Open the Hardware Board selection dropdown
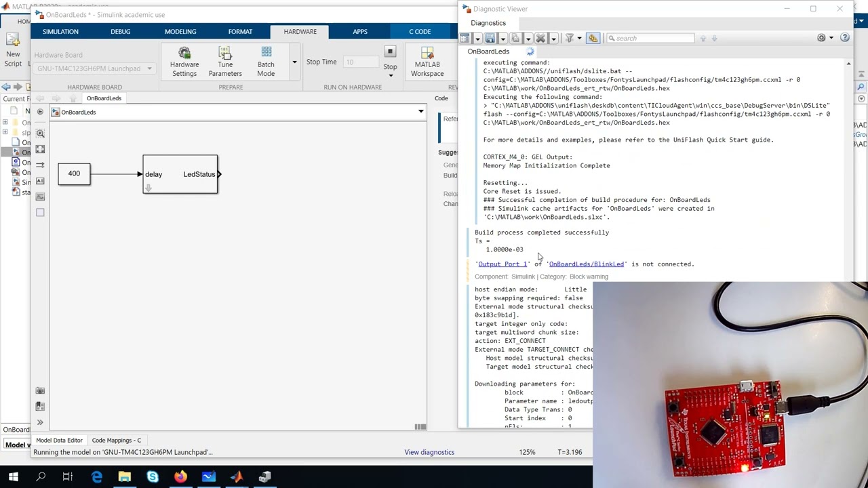Viewport: 868px width, 488px height. (94, 68)
